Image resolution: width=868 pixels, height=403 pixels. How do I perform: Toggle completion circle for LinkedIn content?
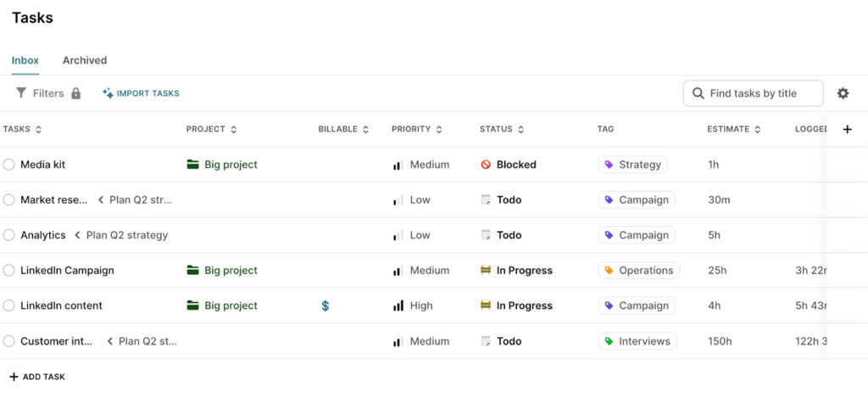coord(8,305)
